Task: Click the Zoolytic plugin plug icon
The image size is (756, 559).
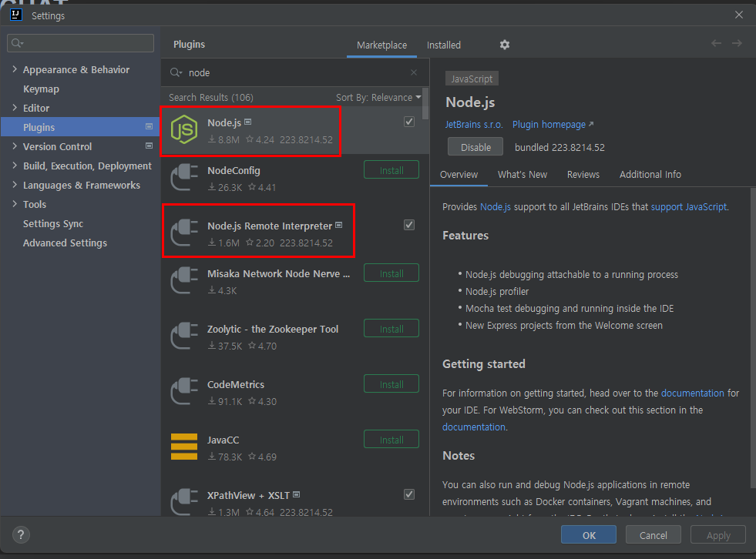Action: point(184,336)
